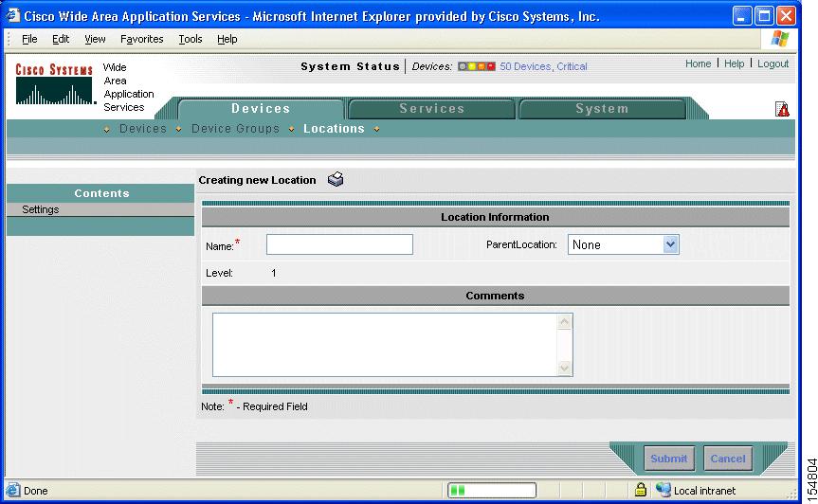Click the Cisco Systems logo
Image resolution: width=818 pixels, height=504 pixels.
point(54,84)
